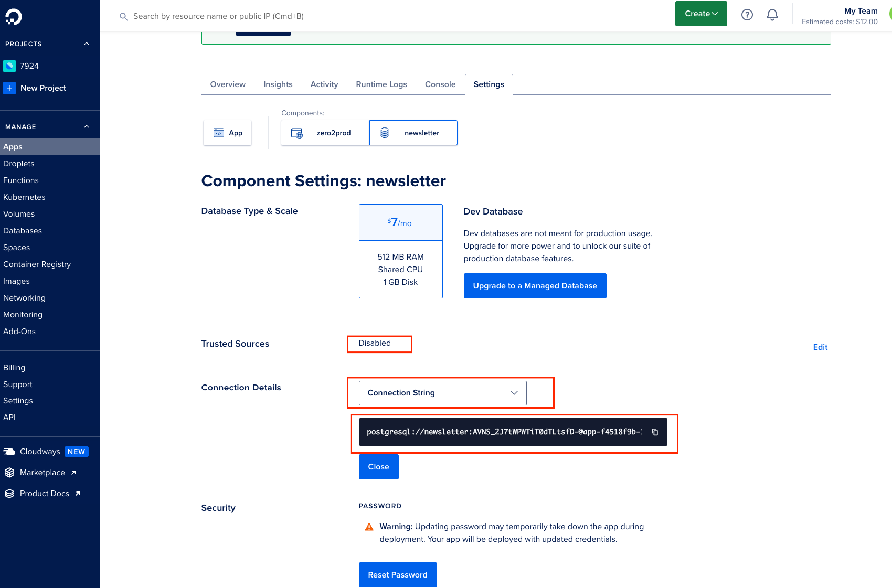Viewport: 892px width, 588px height.
Task: Focus the resource search field
Action: coord(218,16)
